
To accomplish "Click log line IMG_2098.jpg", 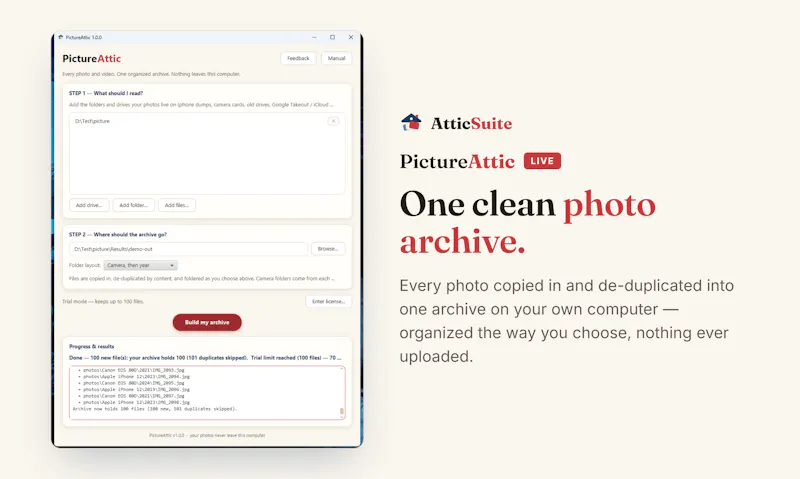I will (x=136, y=402).
